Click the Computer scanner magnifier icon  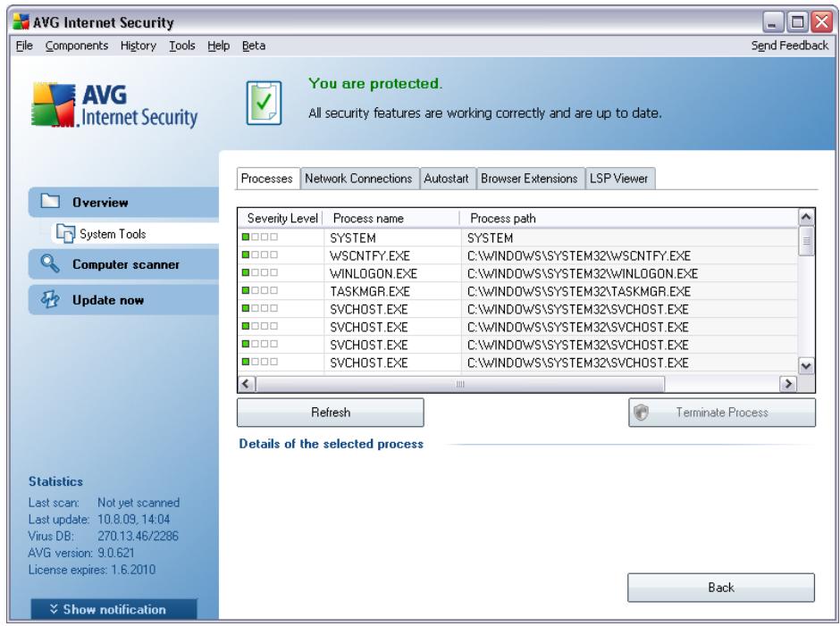[x=50, y=263]
